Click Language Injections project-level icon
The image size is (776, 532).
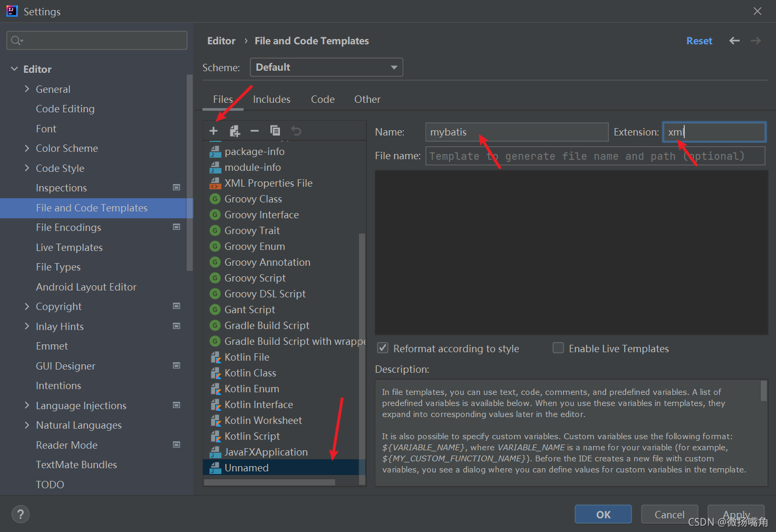click(x=177, y=405)
